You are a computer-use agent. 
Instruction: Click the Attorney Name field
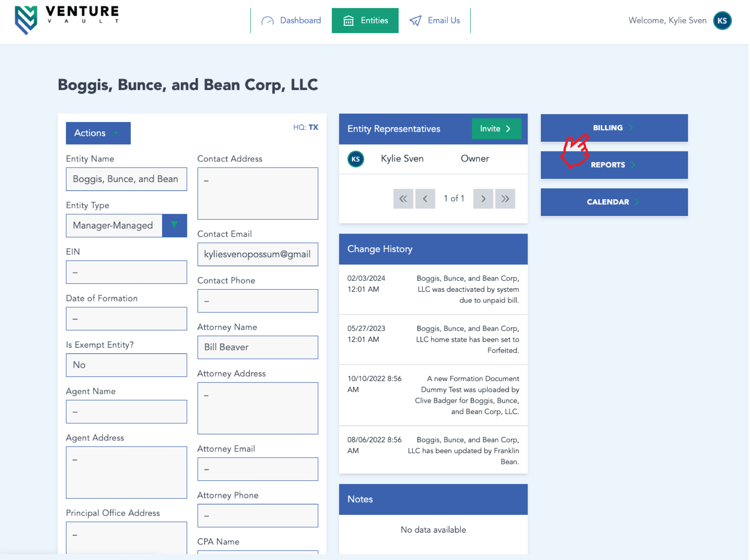tap(258, 347)
